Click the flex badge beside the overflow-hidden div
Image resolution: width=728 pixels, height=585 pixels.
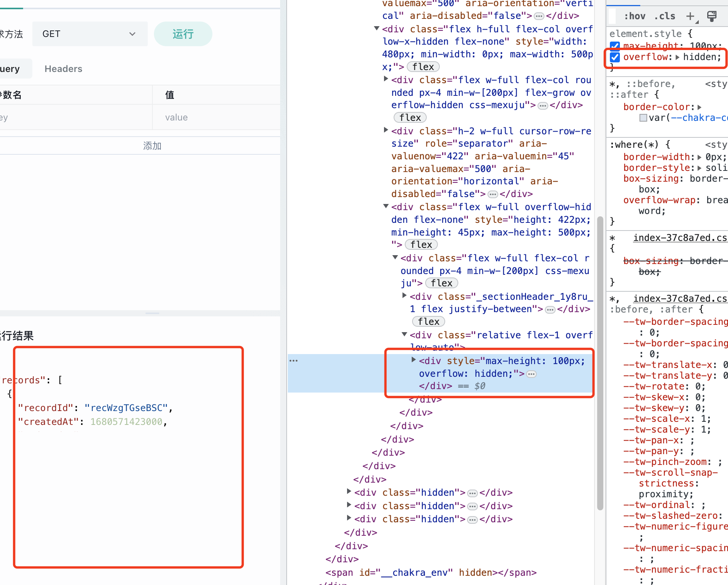coord(421,244)
